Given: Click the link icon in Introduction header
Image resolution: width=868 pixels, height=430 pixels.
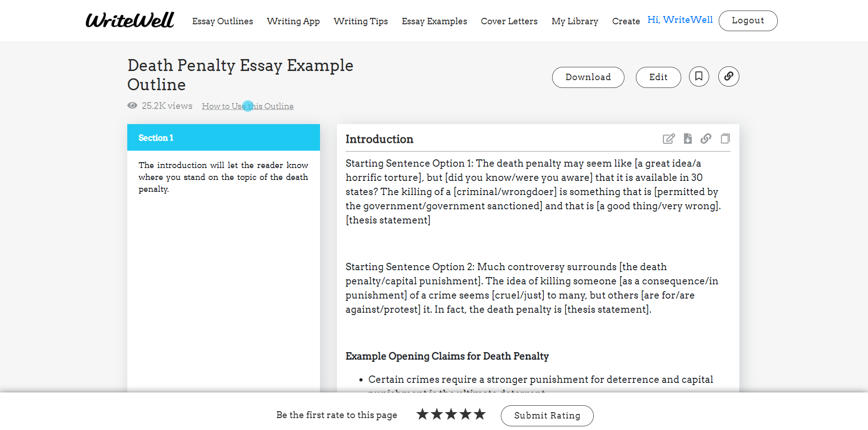Looking at the screenshot, I should coord(706,139).
